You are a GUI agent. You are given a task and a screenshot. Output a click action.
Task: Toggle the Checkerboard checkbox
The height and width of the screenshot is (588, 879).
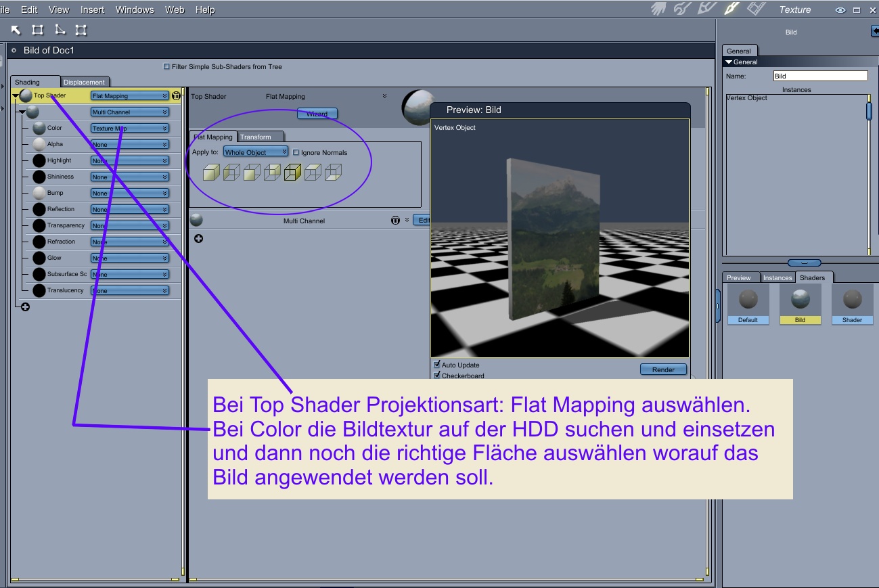click(x=436, y=376)
